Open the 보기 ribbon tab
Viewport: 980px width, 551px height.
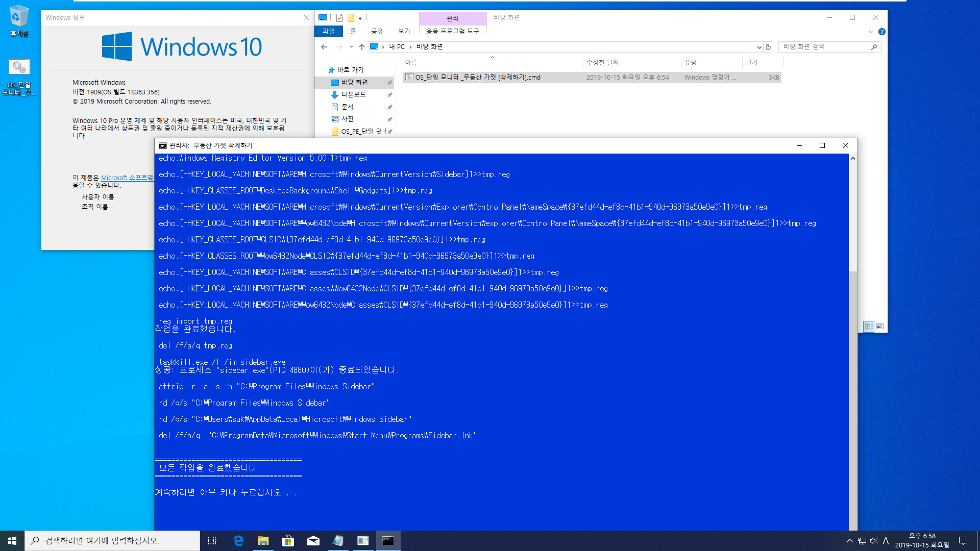(404, 32)
